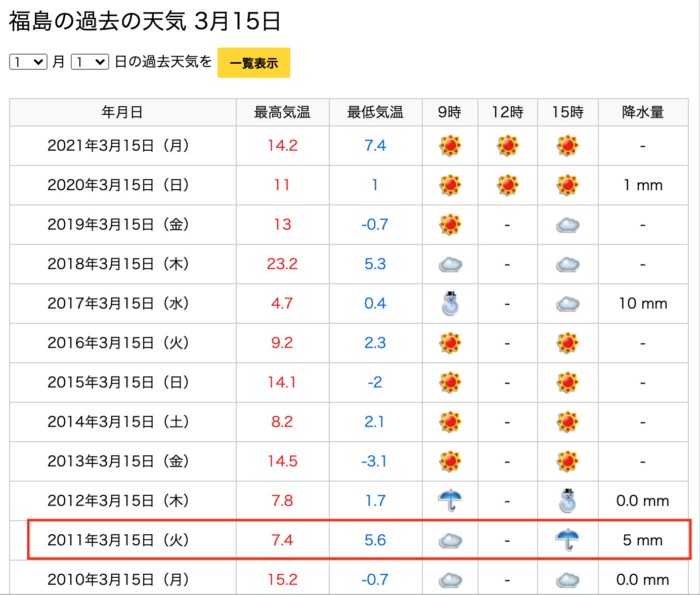Click the high temperature value 4.7
The width and height of the screenshot is (700, 595).
(282, 304)
